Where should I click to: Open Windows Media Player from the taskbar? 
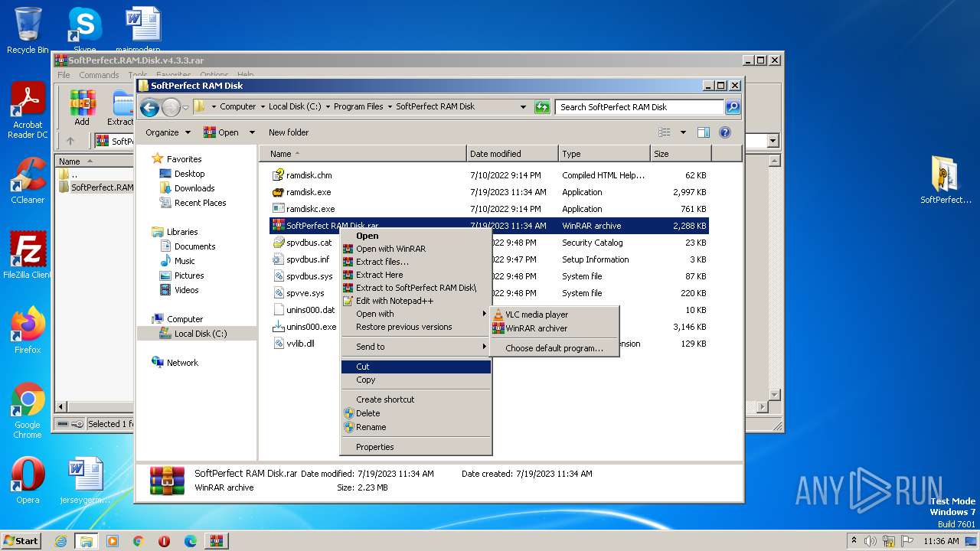coord(113,541)
